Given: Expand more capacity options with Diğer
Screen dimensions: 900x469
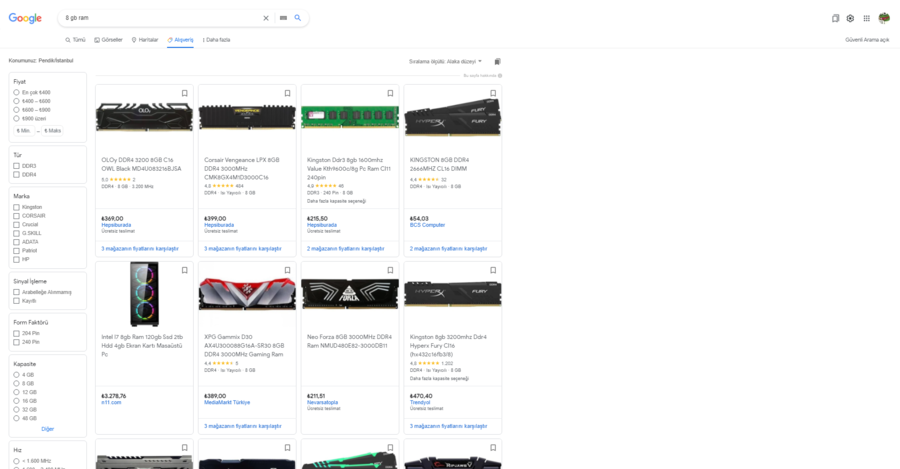Looking at the screenshot, I should 48,429.
